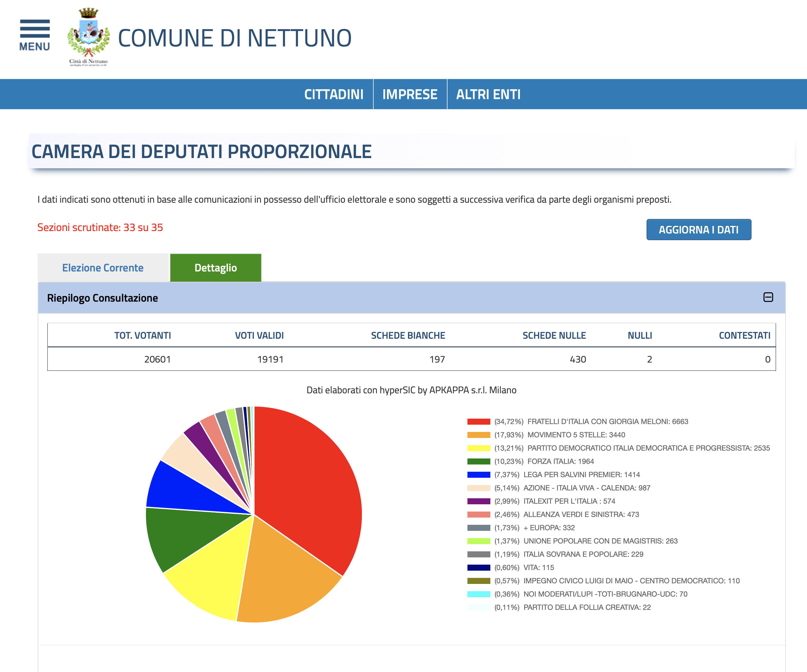Open the CITTADINI menu item
Screen dimensions: 807x672
coord(334,94)
